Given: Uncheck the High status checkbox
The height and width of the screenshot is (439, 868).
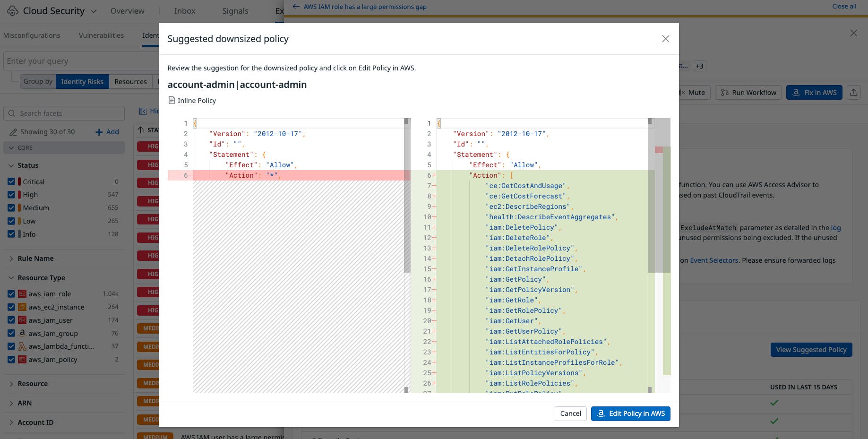Looking at the screenshot, I should [11, 195].
